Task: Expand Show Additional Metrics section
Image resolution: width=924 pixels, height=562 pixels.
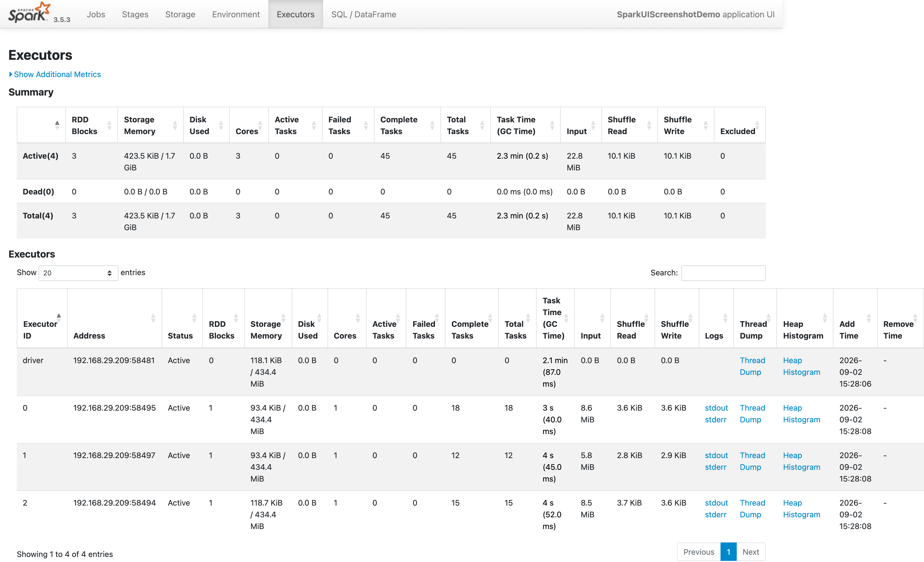Action: tap(55, 74)
